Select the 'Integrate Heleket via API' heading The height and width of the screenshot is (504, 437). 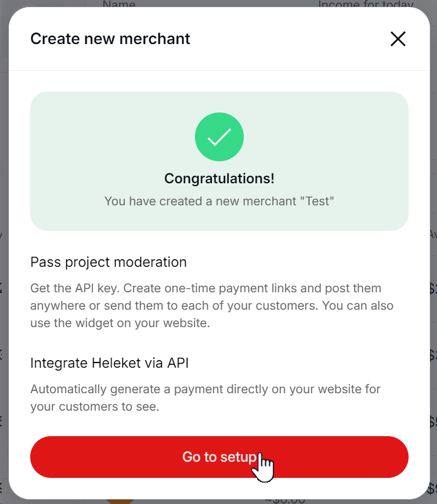pos(110,363)
